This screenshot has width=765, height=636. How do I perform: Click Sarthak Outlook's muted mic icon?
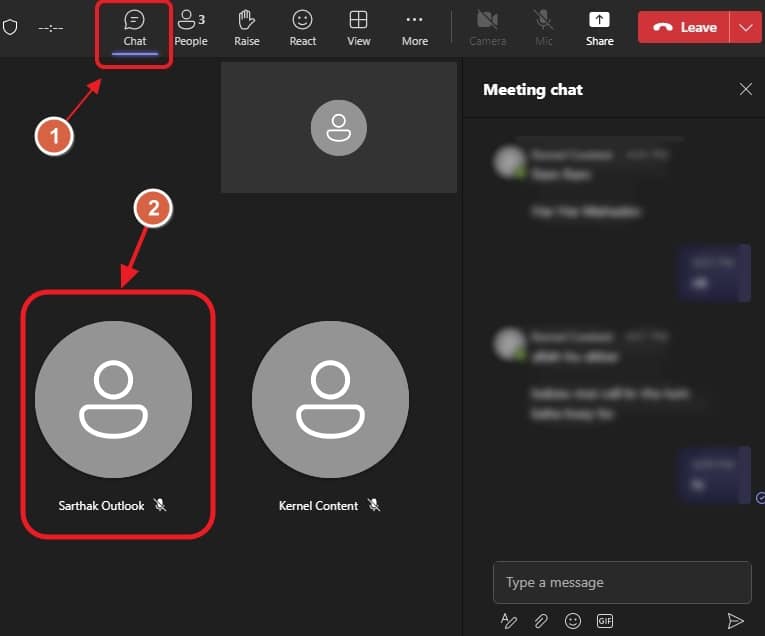(160, 505)
